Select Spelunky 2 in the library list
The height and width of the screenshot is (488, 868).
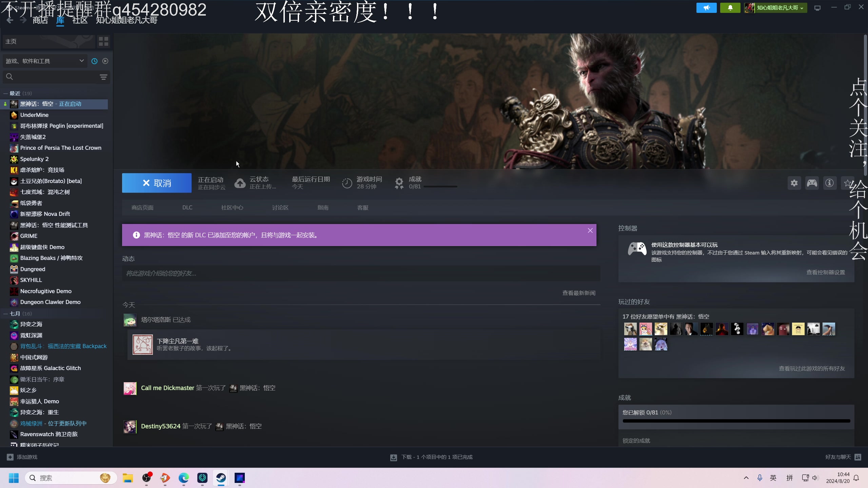tap(34, 159)
